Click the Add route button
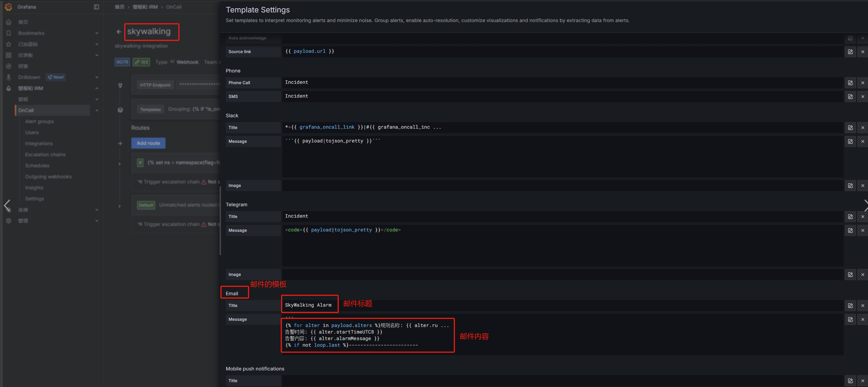This screenshot has width=868, height=387. (148, 143)
